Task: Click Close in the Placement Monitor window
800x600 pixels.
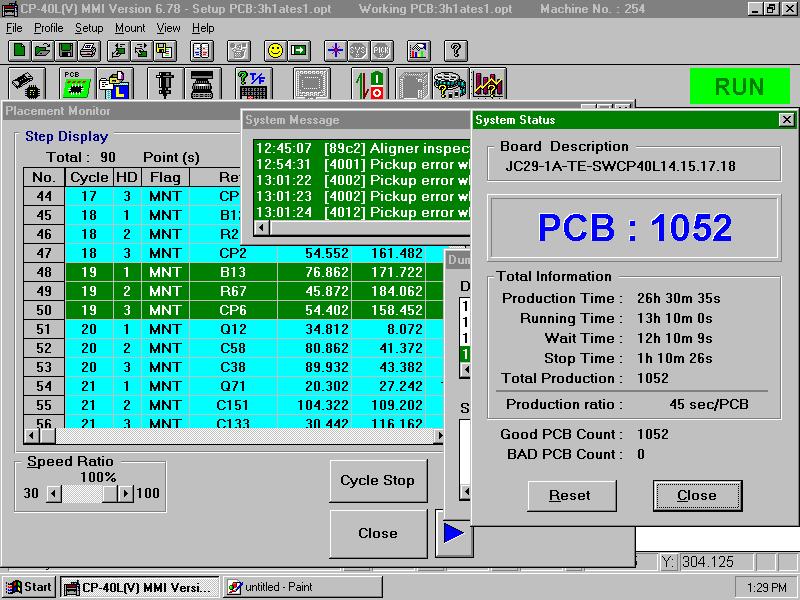Action: [378, 533]
